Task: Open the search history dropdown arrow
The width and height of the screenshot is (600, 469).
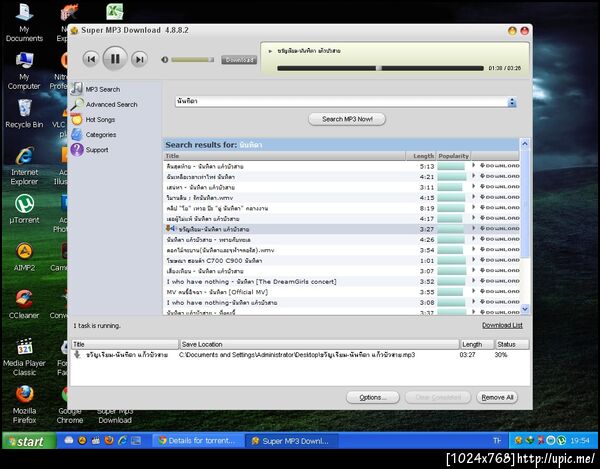Action: point(512,102)
